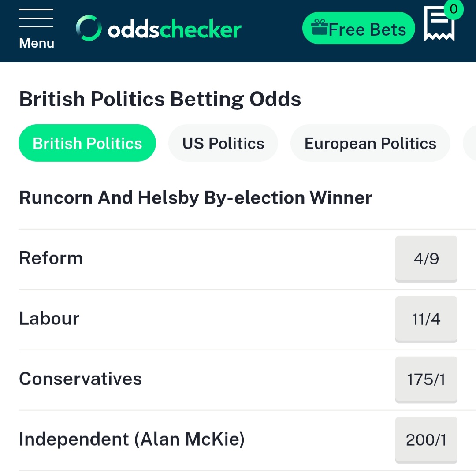Select Reform odds 4/9
The height and width of the screenshot is (476, 476).
coord(426,259)
